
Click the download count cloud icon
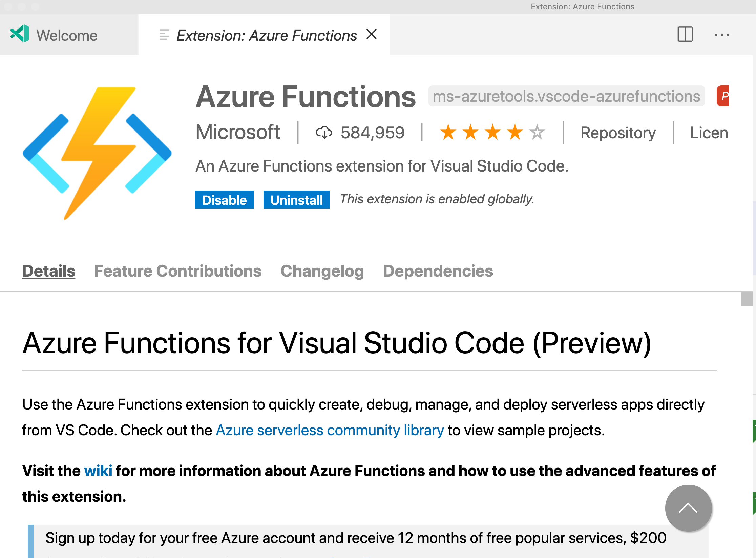pos(324,133)
